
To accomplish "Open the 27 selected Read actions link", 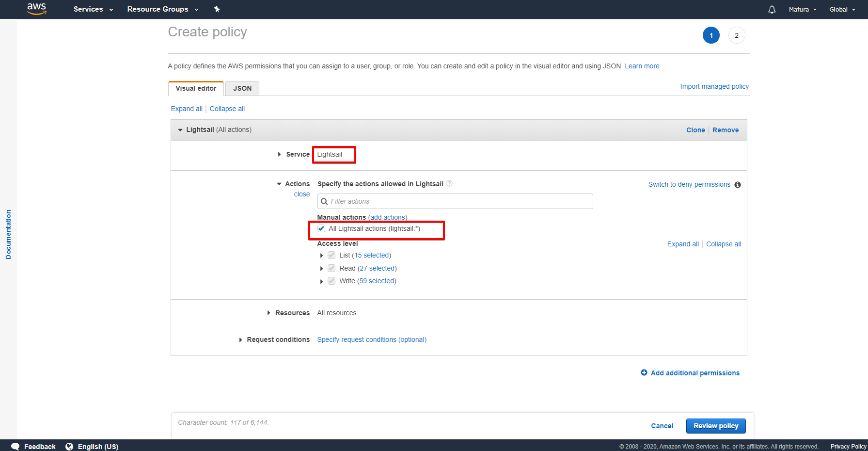I will pyautogui.click(x=377, y=268).
